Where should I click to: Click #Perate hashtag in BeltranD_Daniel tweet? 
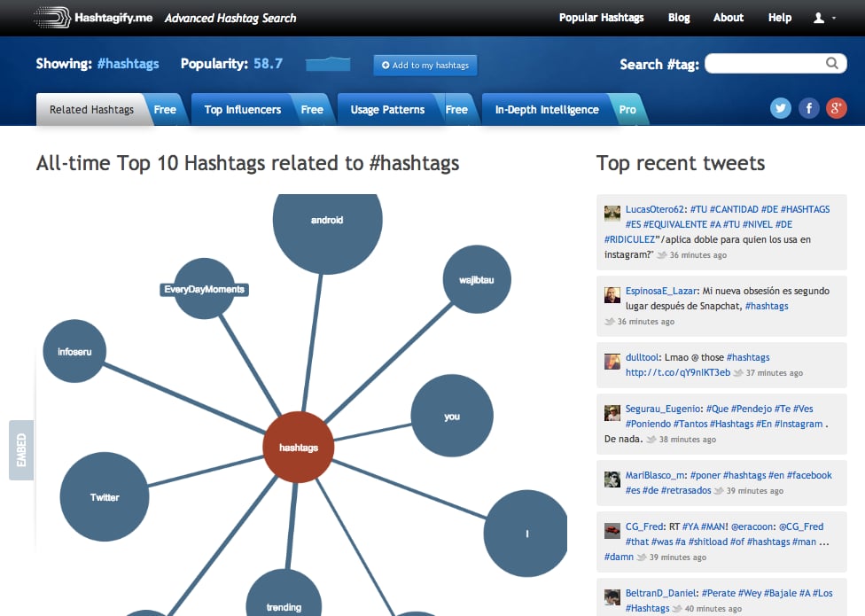[718, 593]
